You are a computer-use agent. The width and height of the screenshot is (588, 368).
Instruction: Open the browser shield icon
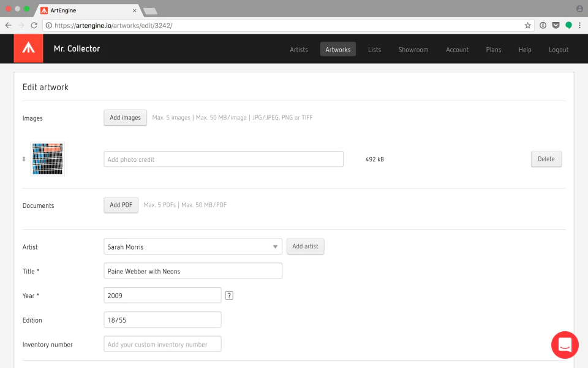[556, 25]
